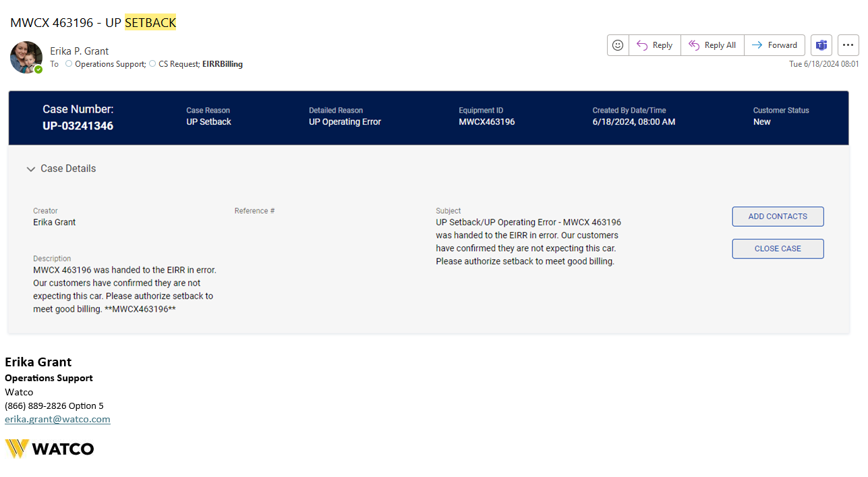This screenshot has width=868, height=477.
Task: Click the email subject MWCX 463196 - UP SETBACK
Action: click(x=93, y=22)
